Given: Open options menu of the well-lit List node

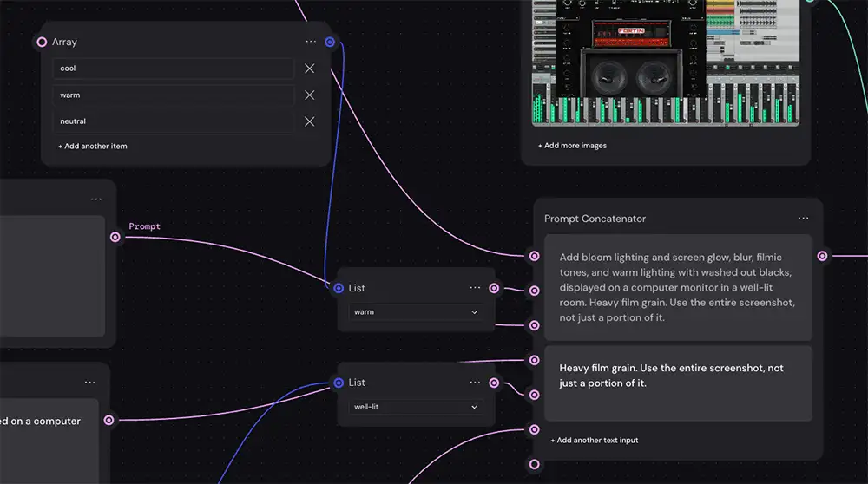Looking at the screenshot, I should [475, 383].
